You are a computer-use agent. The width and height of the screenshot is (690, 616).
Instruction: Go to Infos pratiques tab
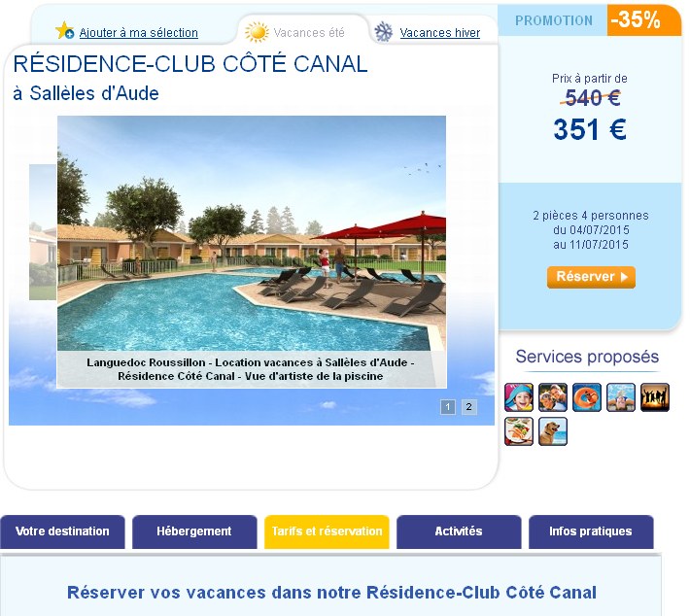pyautogui.click(x=591, y=531)
